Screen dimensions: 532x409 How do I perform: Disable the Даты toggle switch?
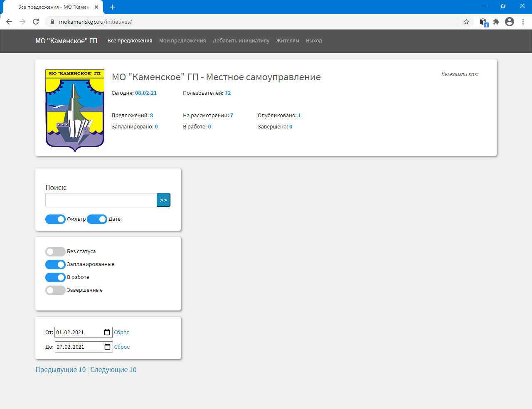97,219
